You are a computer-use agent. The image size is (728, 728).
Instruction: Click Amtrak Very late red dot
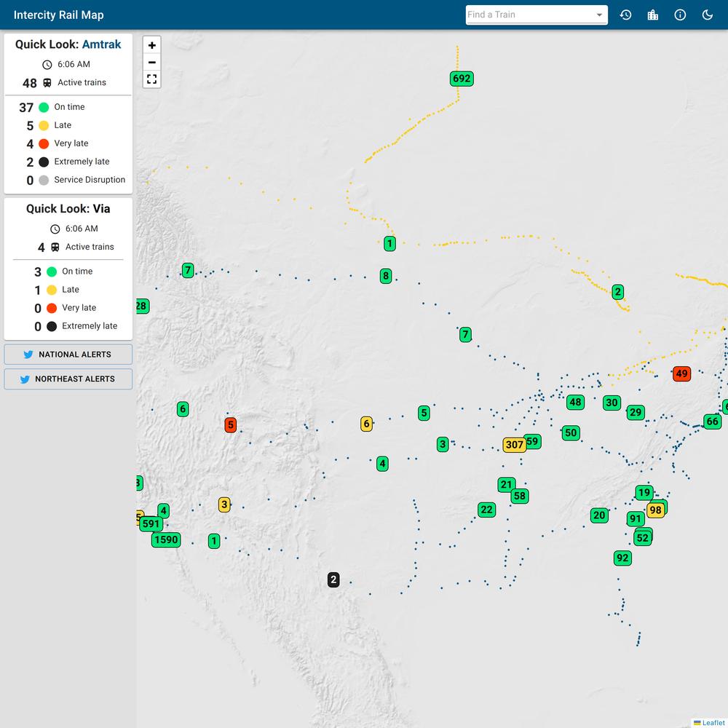pos(44,144)
